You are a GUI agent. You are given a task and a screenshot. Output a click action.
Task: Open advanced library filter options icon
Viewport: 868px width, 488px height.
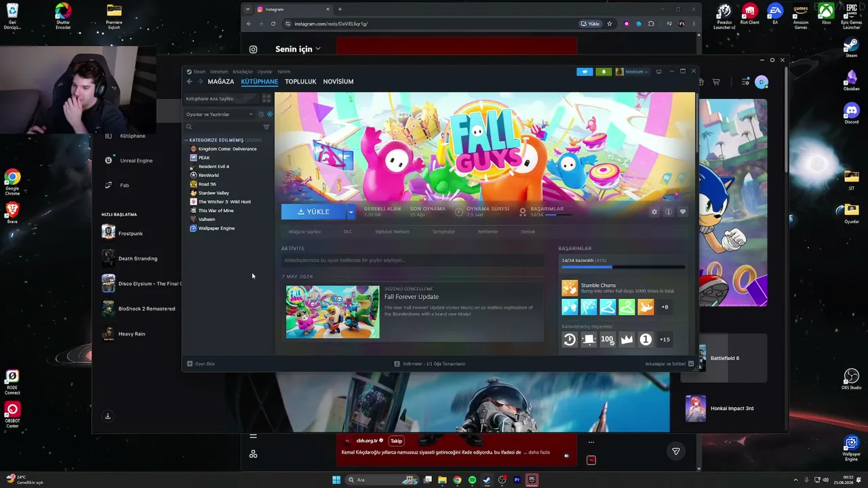point(267,127)
